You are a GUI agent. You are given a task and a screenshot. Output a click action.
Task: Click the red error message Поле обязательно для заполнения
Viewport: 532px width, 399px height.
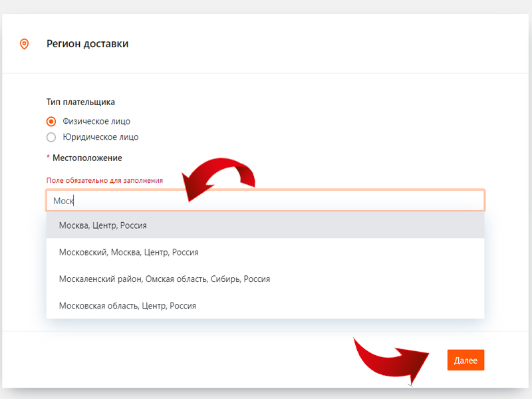coord(104,180)
